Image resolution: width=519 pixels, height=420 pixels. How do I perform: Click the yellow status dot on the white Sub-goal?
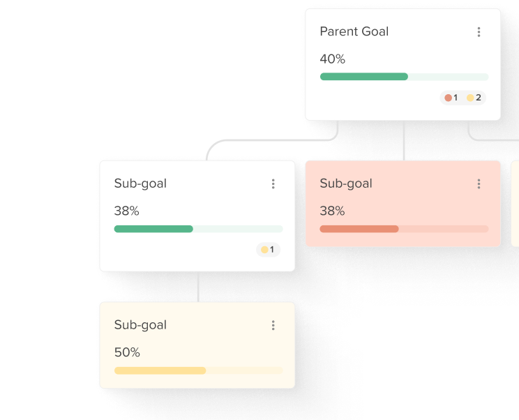[264, 250]
